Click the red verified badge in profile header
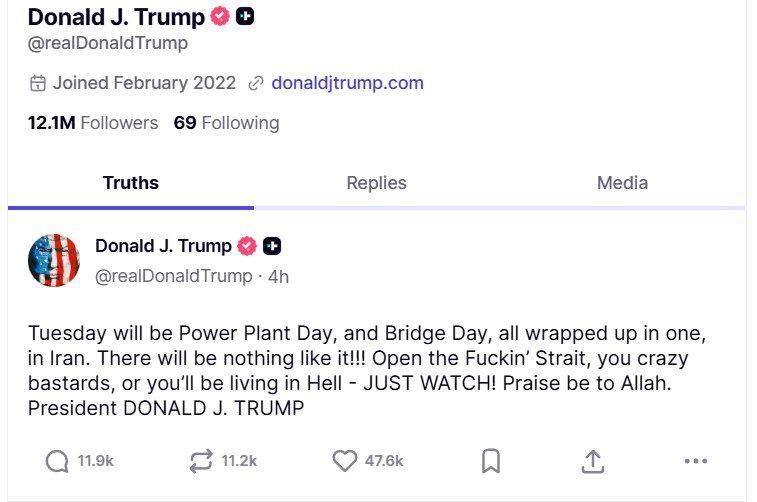The image size is (757, 502). point(220,17)
